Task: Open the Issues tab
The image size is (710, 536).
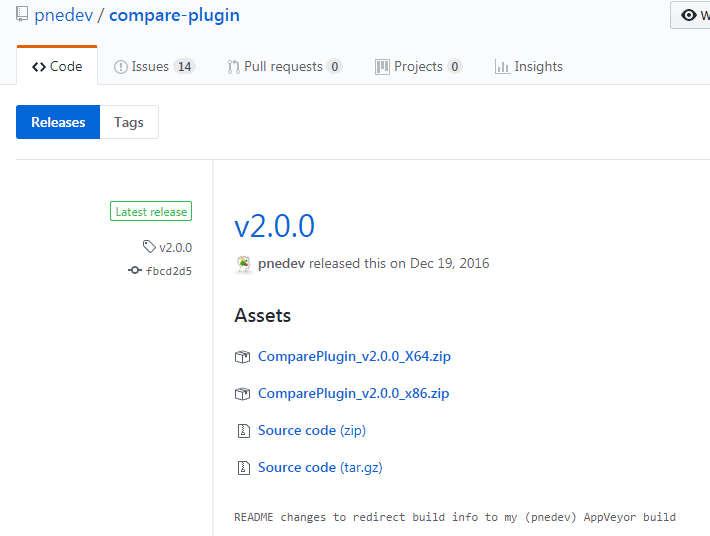Action: coord(154,67)
